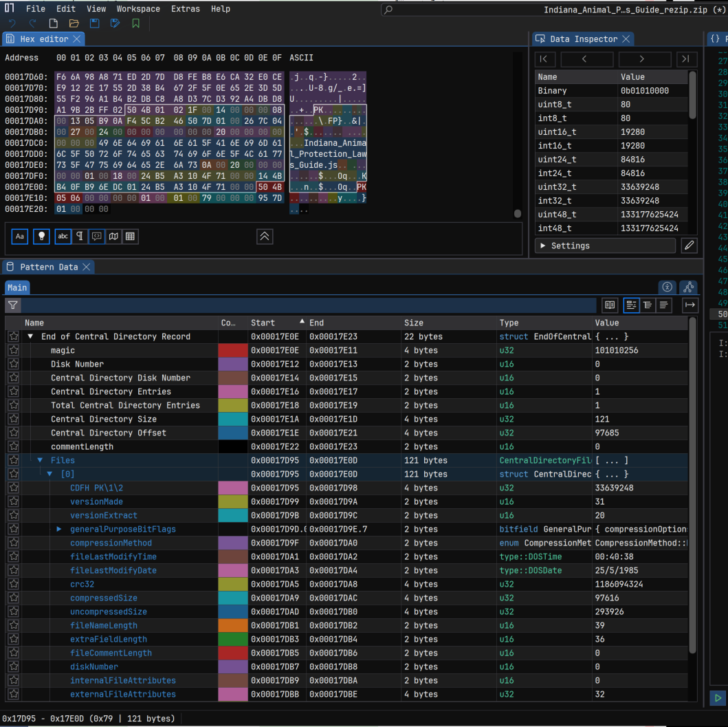This screenshot has height=727, width=728.
Task: Toggle the uppercase 'Aa' hex characters button
Action: click(20, 236)
